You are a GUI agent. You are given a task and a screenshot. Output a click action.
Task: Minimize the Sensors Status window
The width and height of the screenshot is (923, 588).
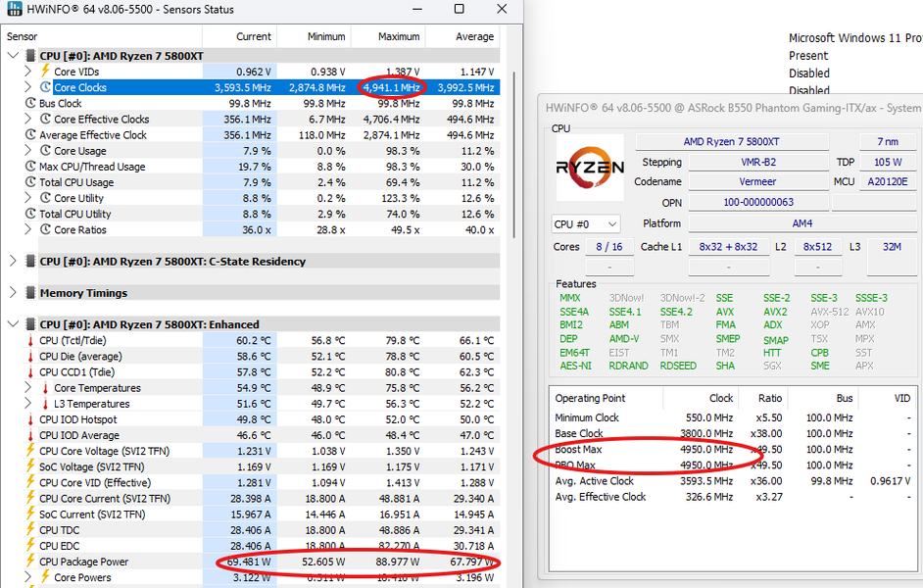[416, 9]
